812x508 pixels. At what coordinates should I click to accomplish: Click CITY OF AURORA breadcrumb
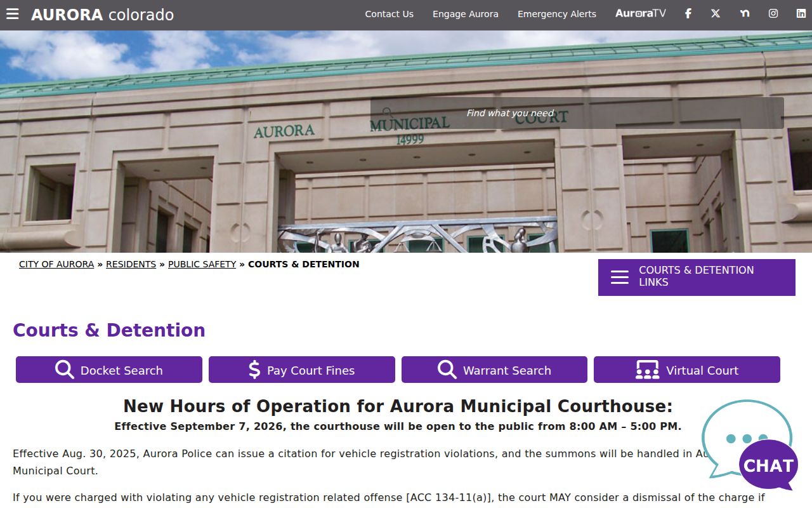[56, 264]
